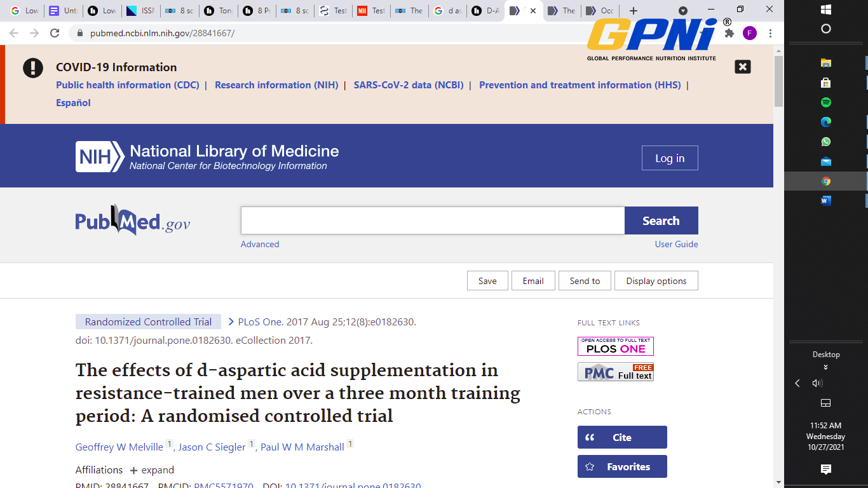Open the Send to dropdown
868x488 pixels.
click(584, 281)
